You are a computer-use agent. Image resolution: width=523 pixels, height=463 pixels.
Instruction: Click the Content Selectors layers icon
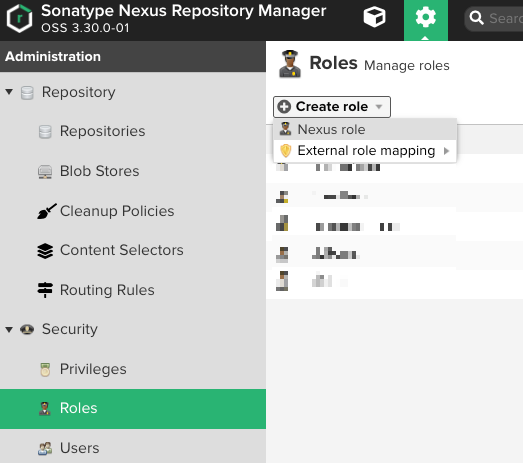(45, 251)
